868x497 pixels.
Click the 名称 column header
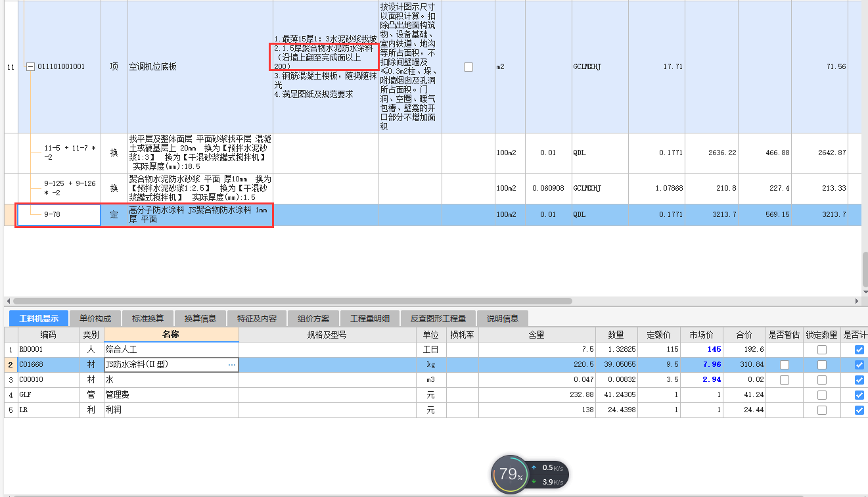click(171, 335)
